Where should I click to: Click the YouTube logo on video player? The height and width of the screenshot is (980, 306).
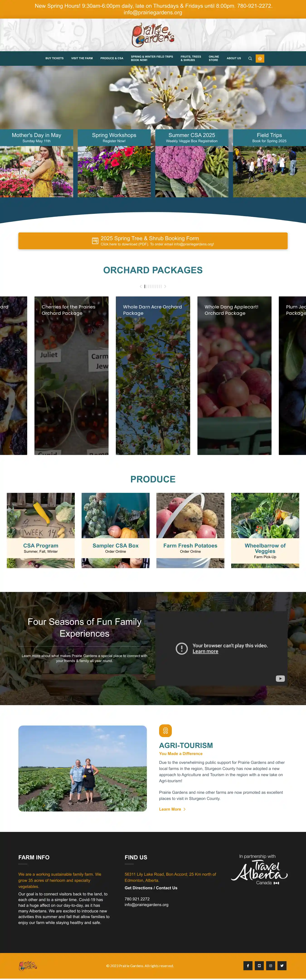(280, 679)
